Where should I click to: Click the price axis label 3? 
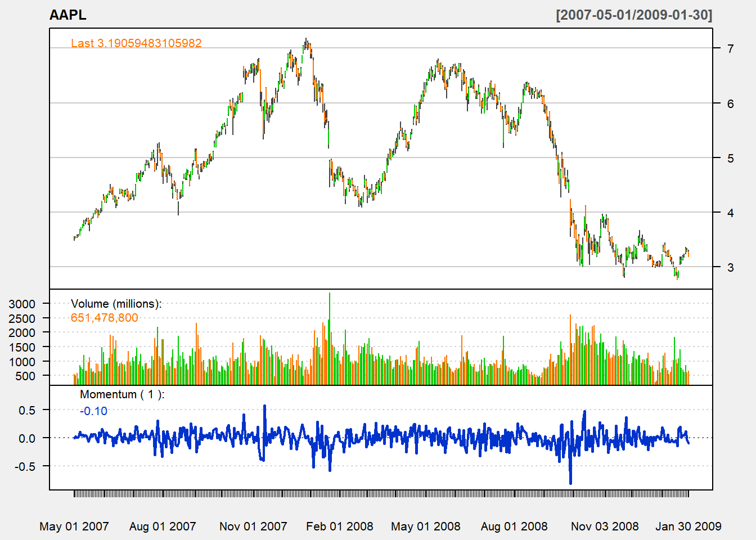click(x=730, y=268)
